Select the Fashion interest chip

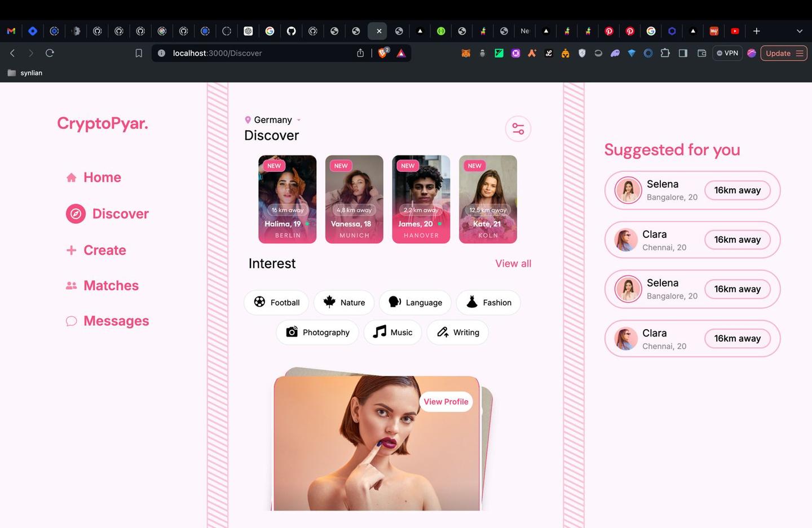(488, 303)
